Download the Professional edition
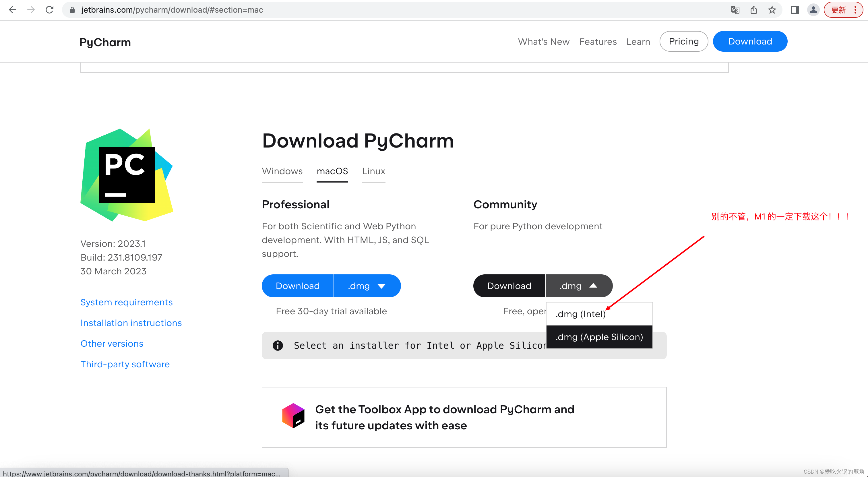This screenshot has width=868, height=477. tap(298, 286)
